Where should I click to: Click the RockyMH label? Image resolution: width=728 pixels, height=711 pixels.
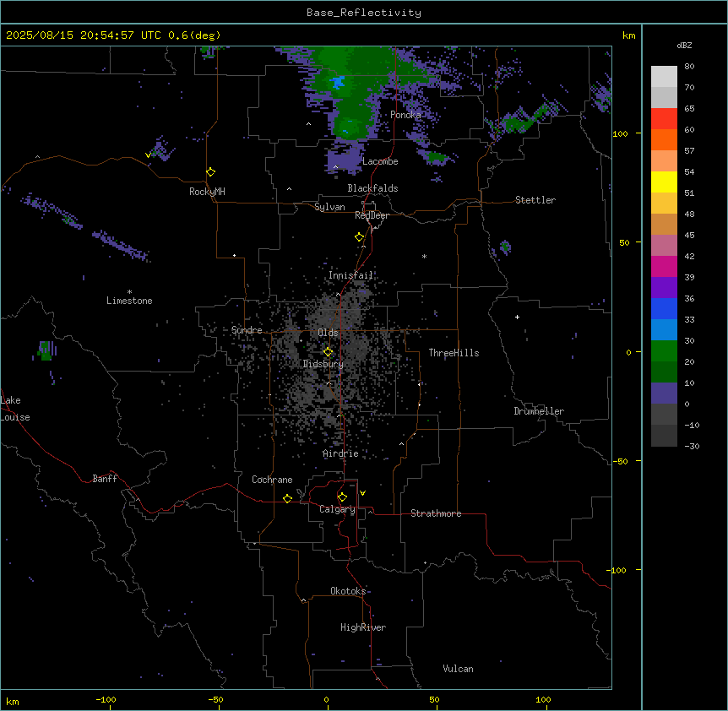(207, 192)
